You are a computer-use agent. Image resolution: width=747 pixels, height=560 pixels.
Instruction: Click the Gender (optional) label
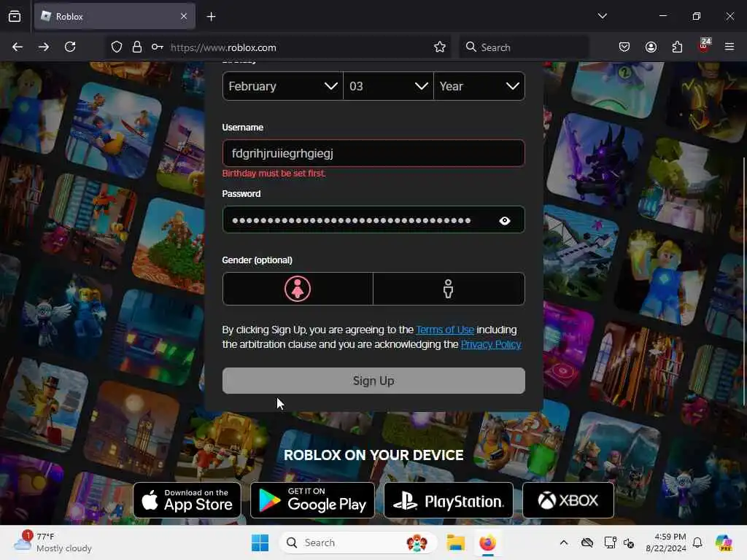coord(258,260)
